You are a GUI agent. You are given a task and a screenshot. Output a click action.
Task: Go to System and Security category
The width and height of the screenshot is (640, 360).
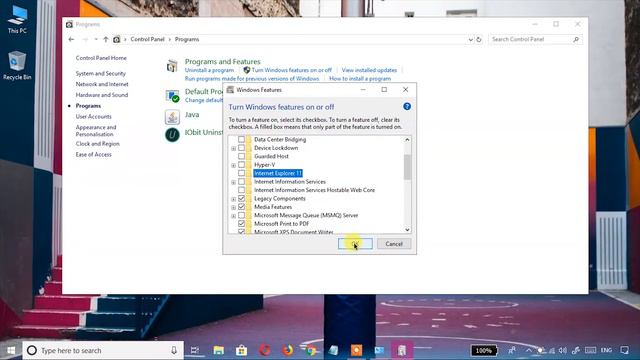coord(100,73)
